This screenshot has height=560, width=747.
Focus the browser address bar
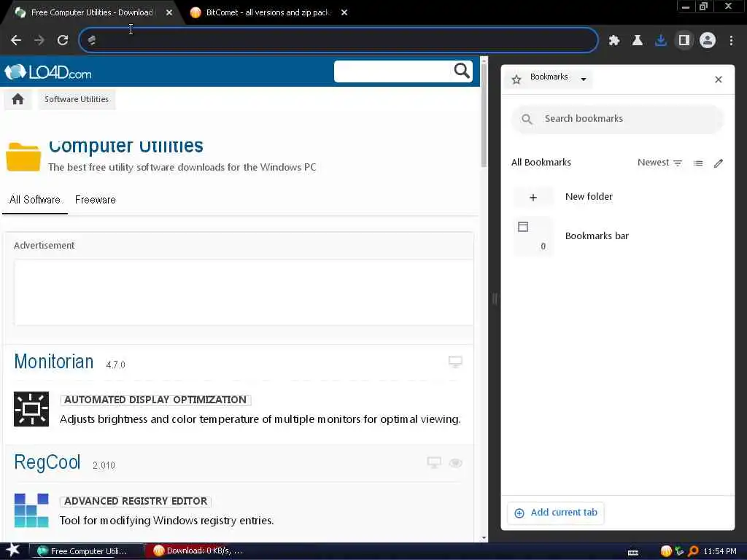[x=338, y=40]
